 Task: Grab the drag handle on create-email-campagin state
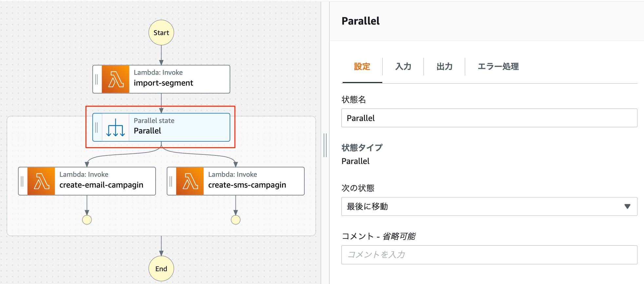tap(22, 181)
